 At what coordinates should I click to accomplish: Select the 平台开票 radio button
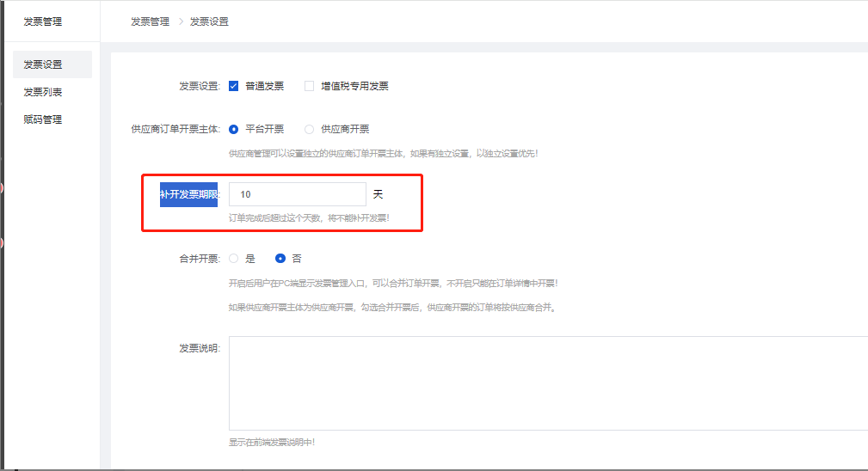(x=234, y=129)
